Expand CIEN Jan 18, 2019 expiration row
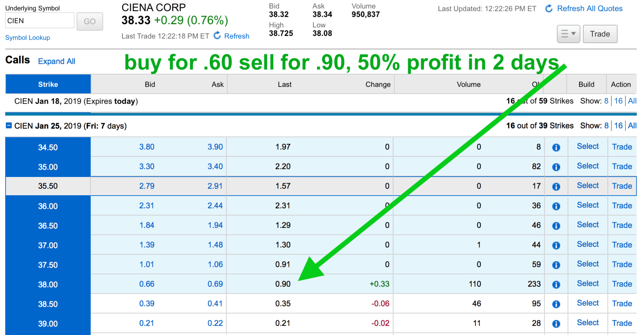Screen dimensions: 644x335 pos(76,101)
